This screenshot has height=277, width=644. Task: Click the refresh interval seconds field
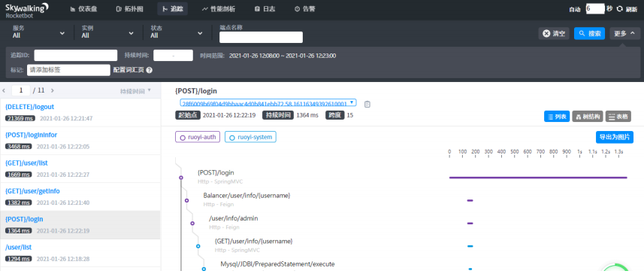click(595, 8)
